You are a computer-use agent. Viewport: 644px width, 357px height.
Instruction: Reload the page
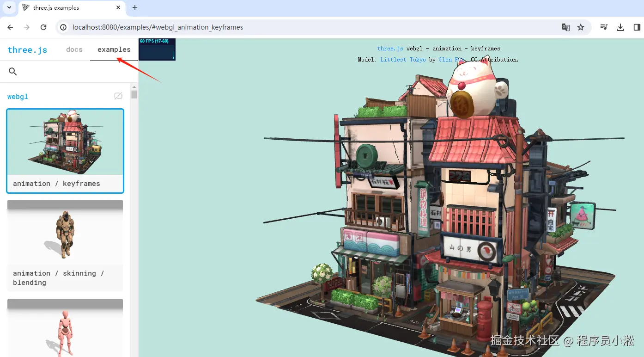pyautogui.click(x=43, y=27)
